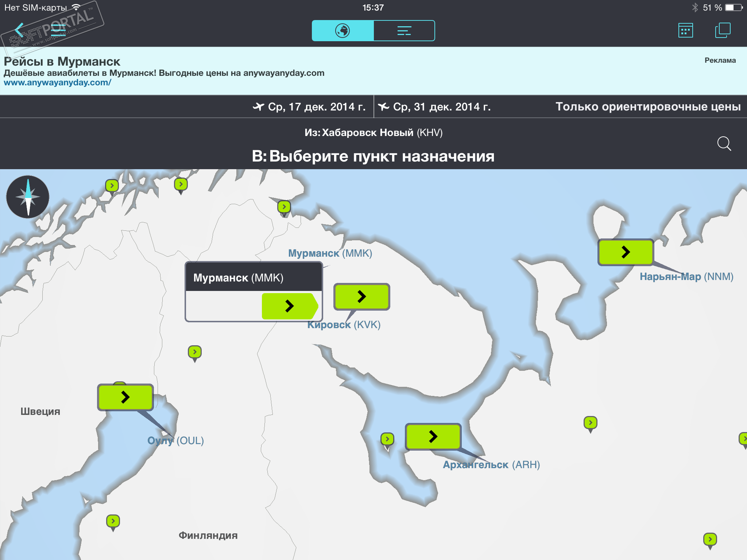The image size is (747, 560).
Task: Select the Архангельск (ARH) map marker
Action: pyautogui.click(x=433, y=436)
